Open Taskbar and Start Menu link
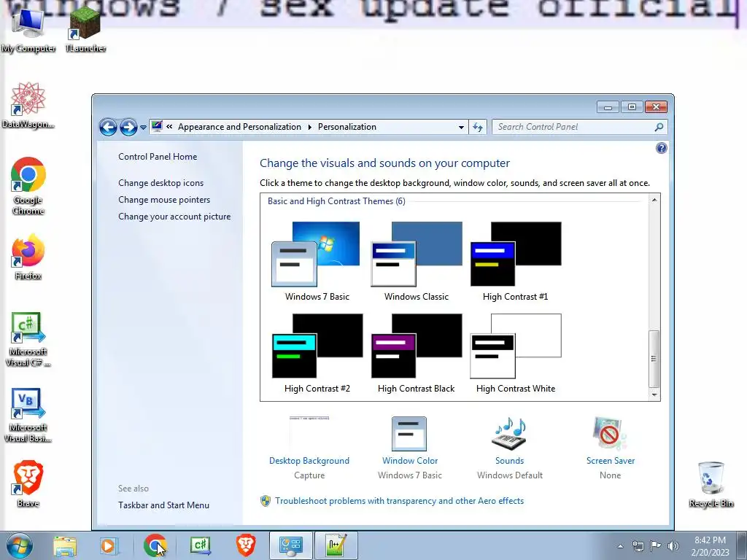 coord(163,505)
